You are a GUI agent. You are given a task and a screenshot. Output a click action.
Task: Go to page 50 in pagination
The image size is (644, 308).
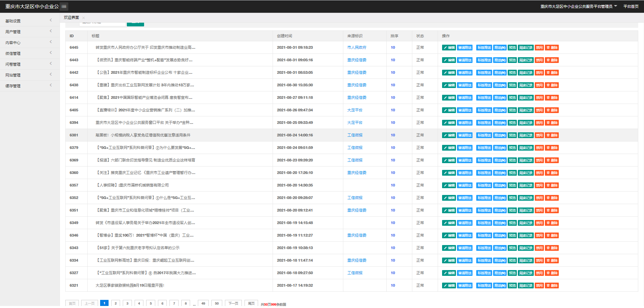(217, 304)
